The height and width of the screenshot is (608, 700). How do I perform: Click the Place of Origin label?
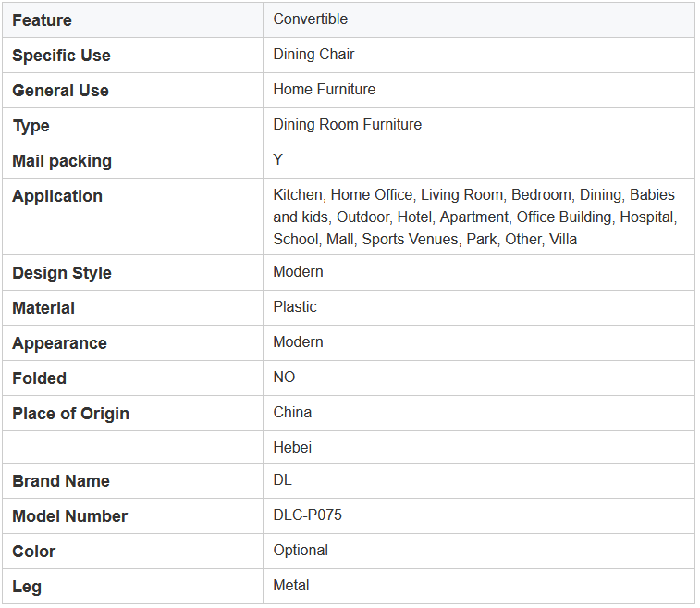[70, 414]
